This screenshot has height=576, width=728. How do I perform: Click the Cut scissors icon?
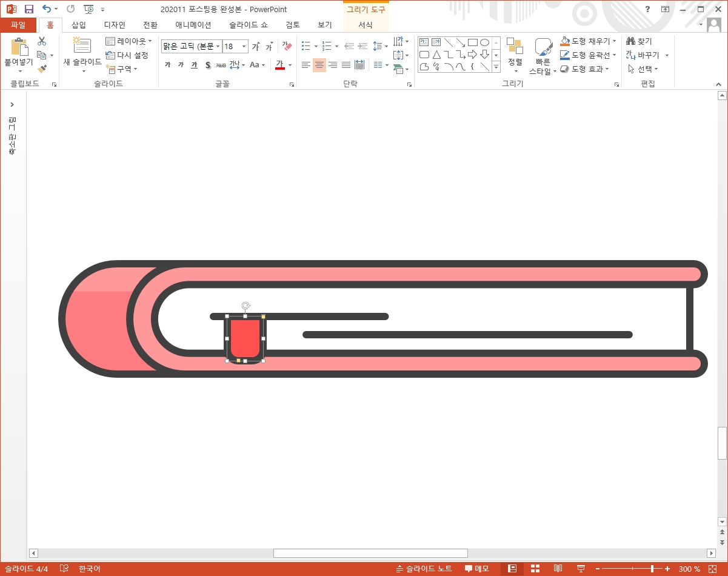(42, 41)
